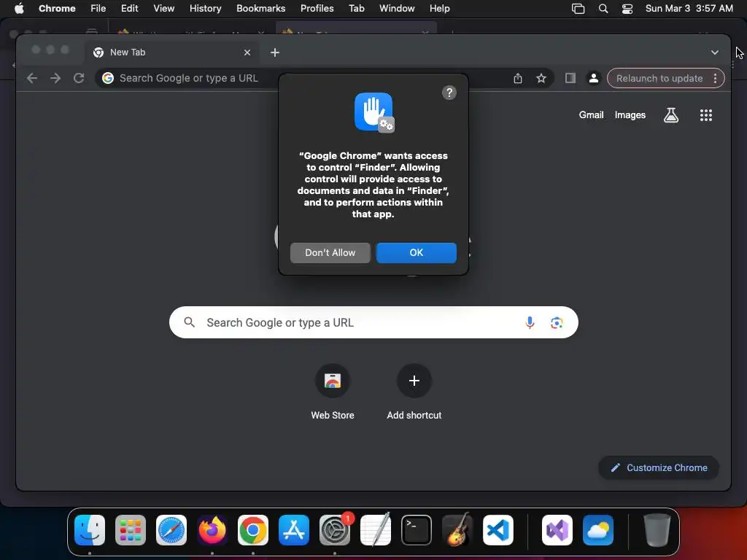Open the History menu

[205, 8]
